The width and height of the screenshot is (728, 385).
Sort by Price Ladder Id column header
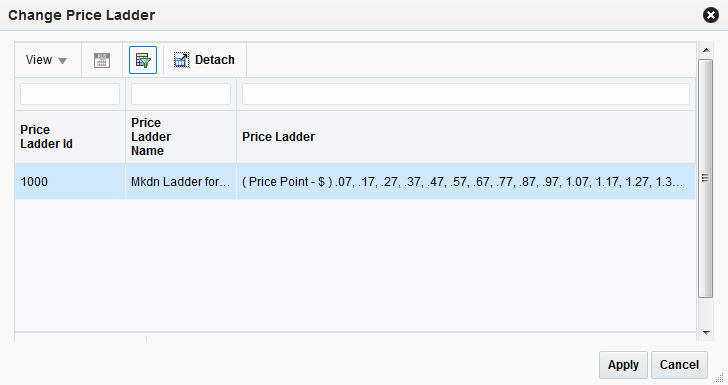(x=70, y=137)
